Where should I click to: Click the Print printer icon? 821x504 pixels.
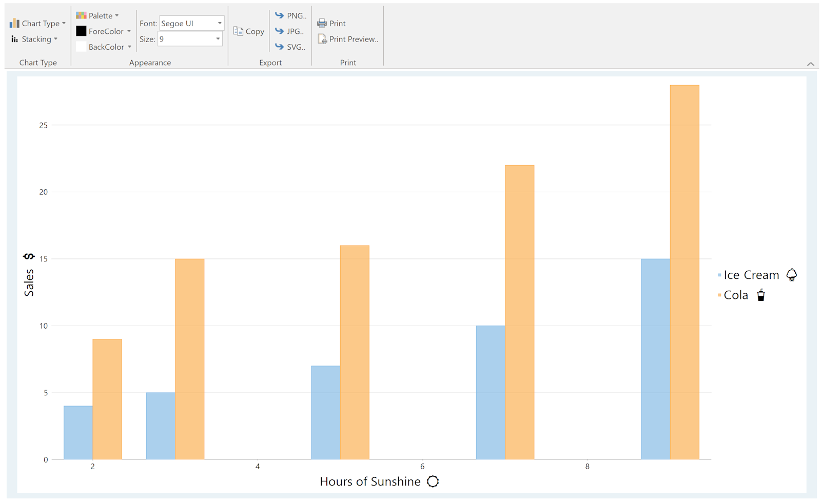(x=322, y=23)
